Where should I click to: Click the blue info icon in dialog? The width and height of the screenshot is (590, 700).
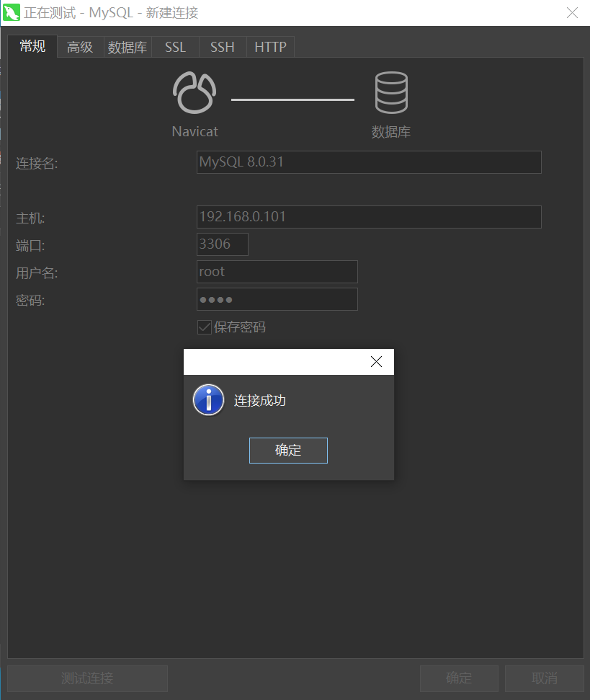pos(209,400)
